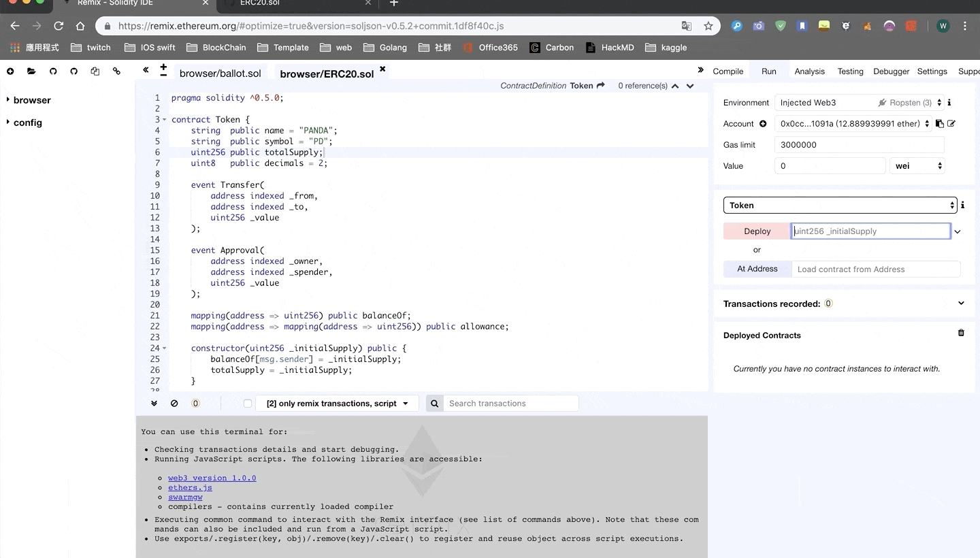The height and width of the screenshot is (558, 980).
Task: Go to next reference down chevron
Action: [690, 86]
